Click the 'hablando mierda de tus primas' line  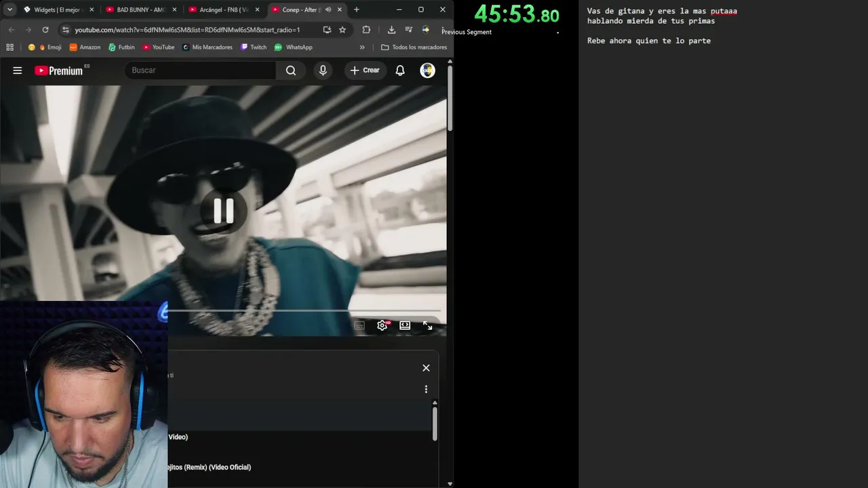tap(651, 21)
